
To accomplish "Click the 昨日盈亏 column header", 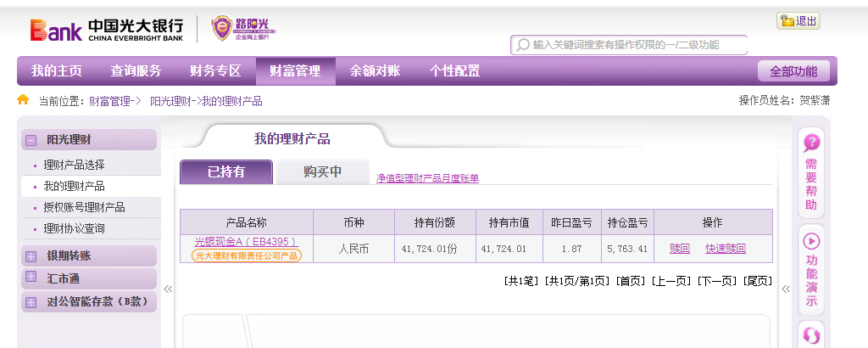I will pos(572,222).
